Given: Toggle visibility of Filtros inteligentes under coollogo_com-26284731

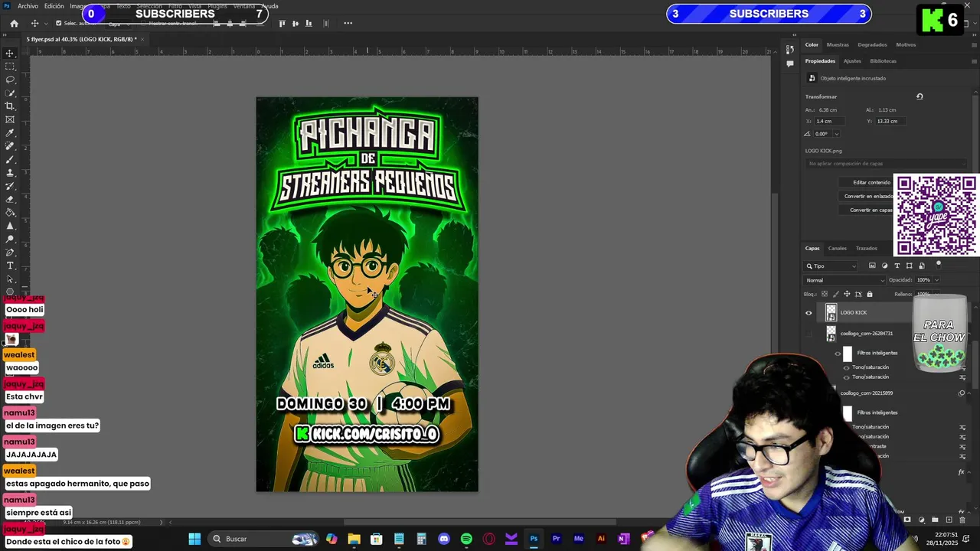Looking at the screenshot, I should coord(837,353).
